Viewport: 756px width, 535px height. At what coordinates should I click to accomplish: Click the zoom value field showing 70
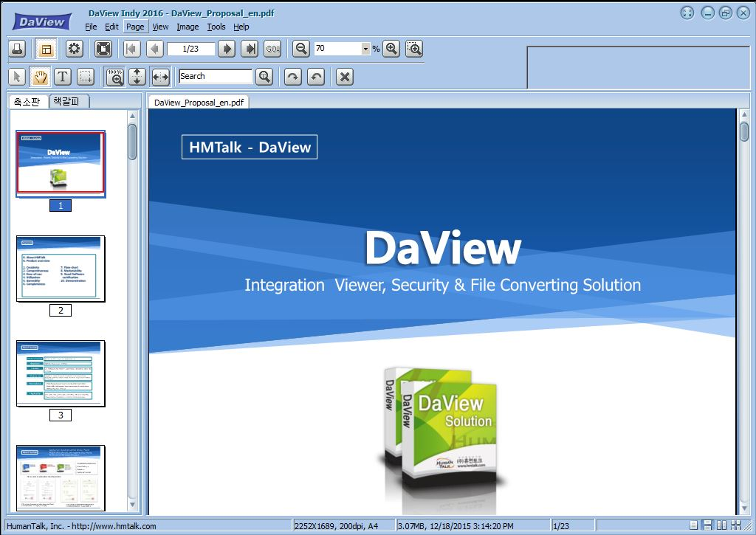click(x=338, y=49)
